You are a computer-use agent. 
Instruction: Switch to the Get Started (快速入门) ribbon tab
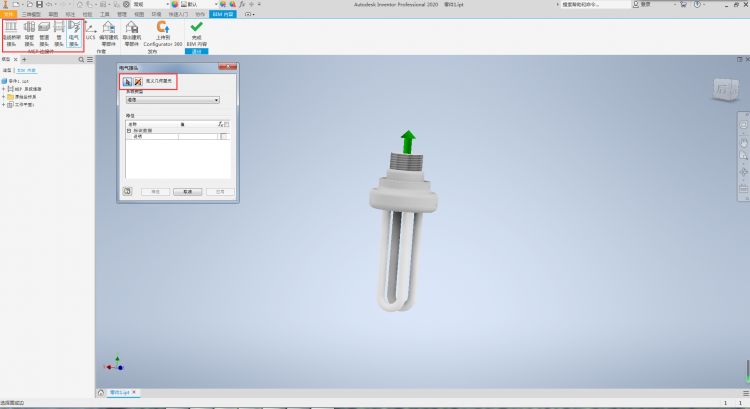tap(178, 14)
